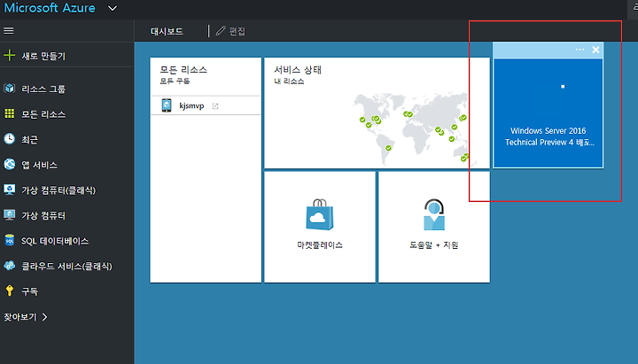Viewport: 638px width, 364px height.
Task: Select 가상 컴퓨터 in the sidebar
Action: click(x=43, y=215)
